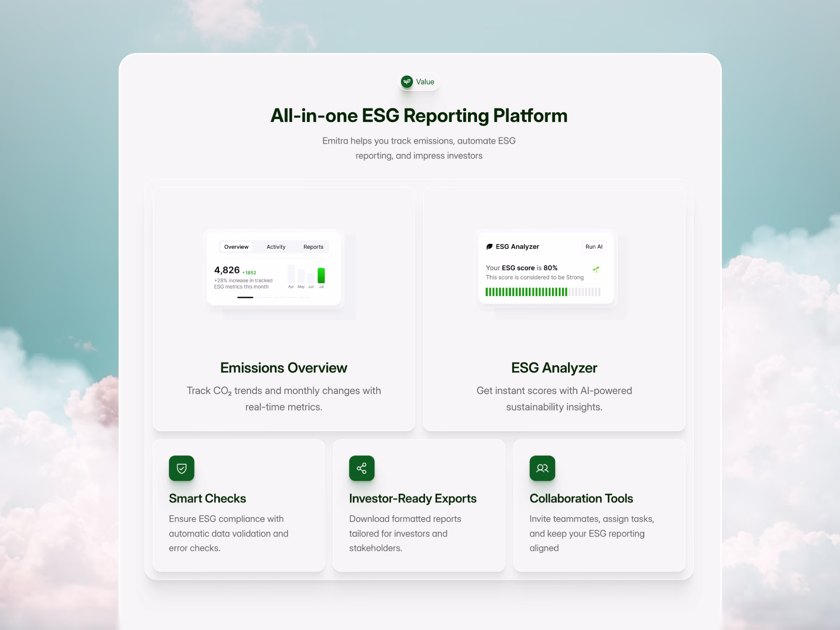The width and height of the screenshot is (840, 630).
Task: Click the green Jul bar in chart
Action: pyautogui.click(x=321, y=275)
